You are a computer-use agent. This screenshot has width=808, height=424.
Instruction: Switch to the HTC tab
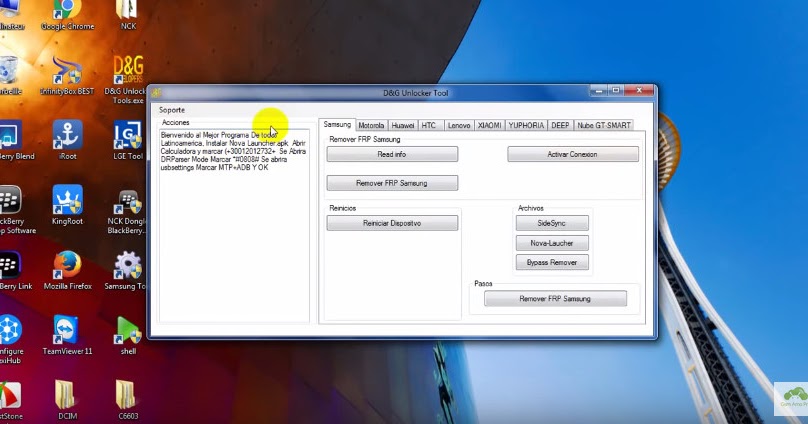click(x=429, y=125)
